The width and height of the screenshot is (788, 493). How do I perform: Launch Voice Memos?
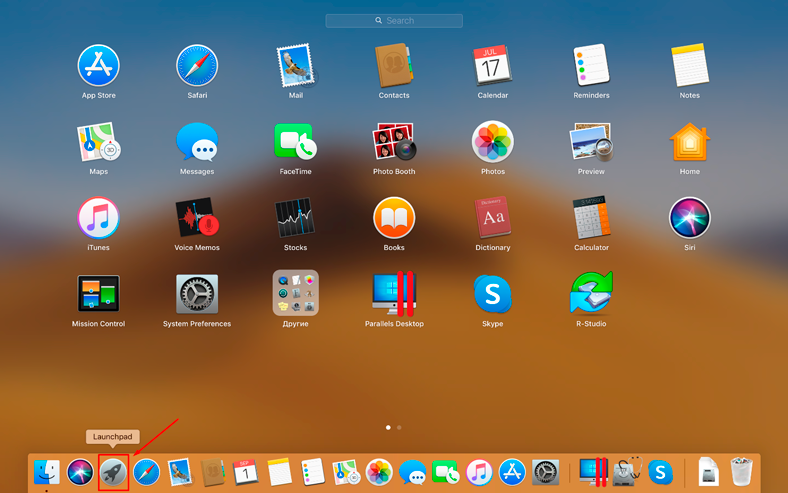(x=197, y=218)
